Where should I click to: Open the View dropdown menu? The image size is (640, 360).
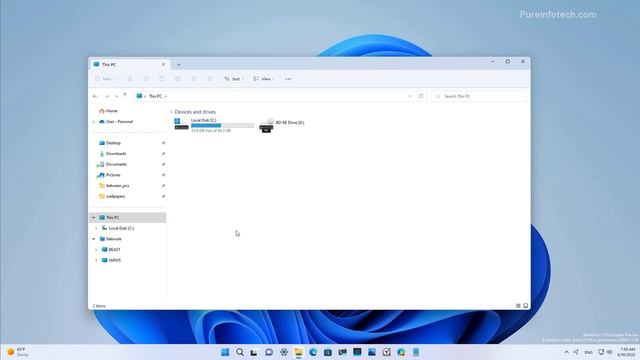tap(264, 79)
